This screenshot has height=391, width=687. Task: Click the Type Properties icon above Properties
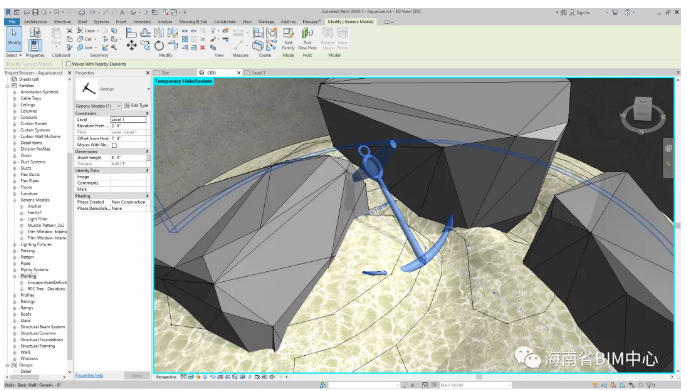tap(35, 32)
